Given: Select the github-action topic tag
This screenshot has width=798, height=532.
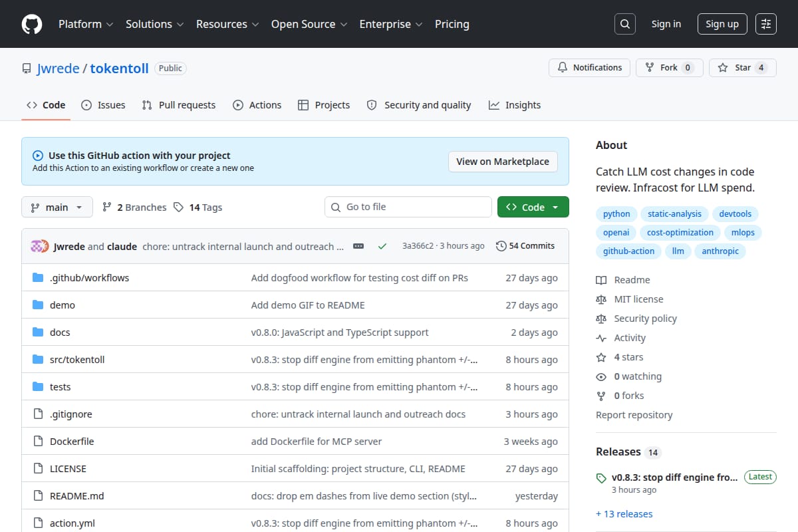Looking at the screenshot, I should pyautogui.click(x=629, y=251).
